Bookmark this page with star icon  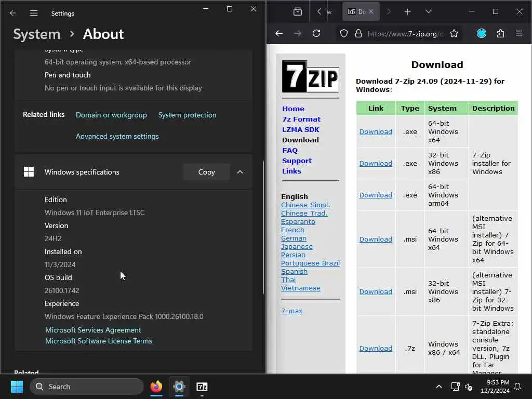pos(454,34)
